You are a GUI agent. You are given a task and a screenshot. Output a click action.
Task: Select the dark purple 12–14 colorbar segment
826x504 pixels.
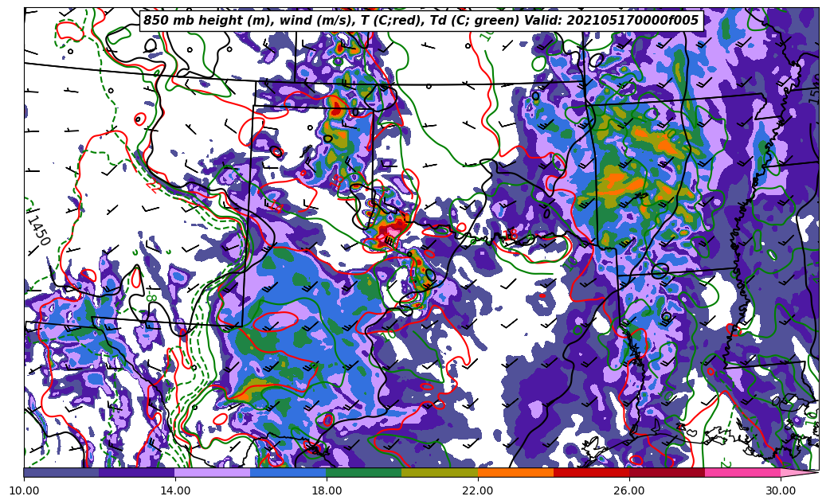137,472
